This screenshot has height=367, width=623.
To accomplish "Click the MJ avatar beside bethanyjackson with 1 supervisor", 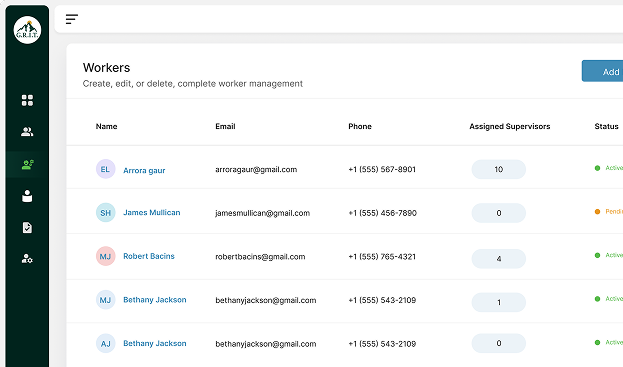I will (105, 300).
